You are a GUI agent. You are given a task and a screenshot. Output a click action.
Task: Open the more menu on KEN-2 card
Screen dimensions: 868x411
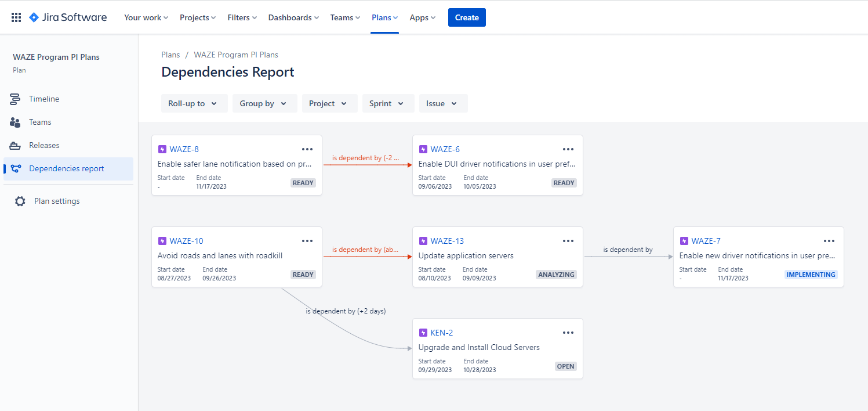coord(568,333)
